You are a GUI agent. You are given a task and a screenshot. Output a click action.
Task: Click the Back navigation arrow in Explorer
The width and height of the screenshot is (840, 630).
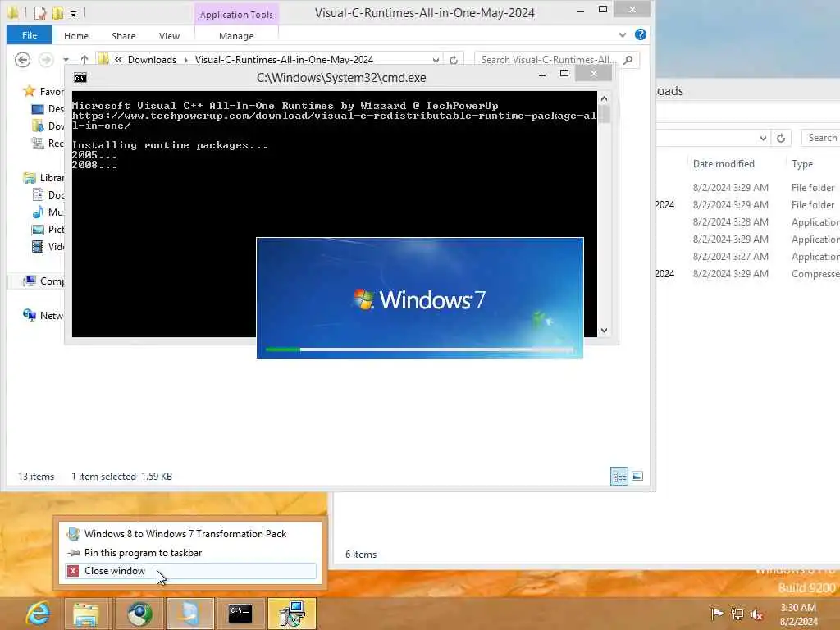point(22,59)
